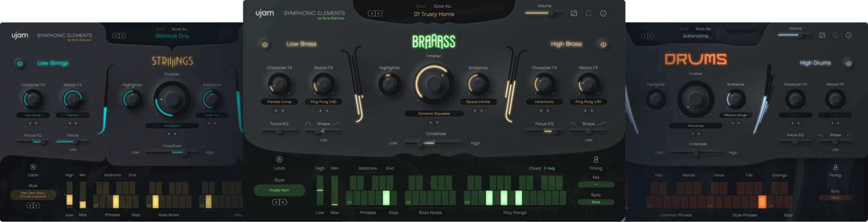Click the Timing metronome icon in DRUMS

pyautogui.click(x=835, y=167)
